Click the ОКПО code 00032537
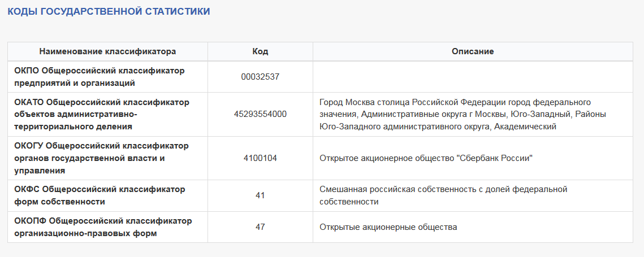 click(x=261, y=77)
